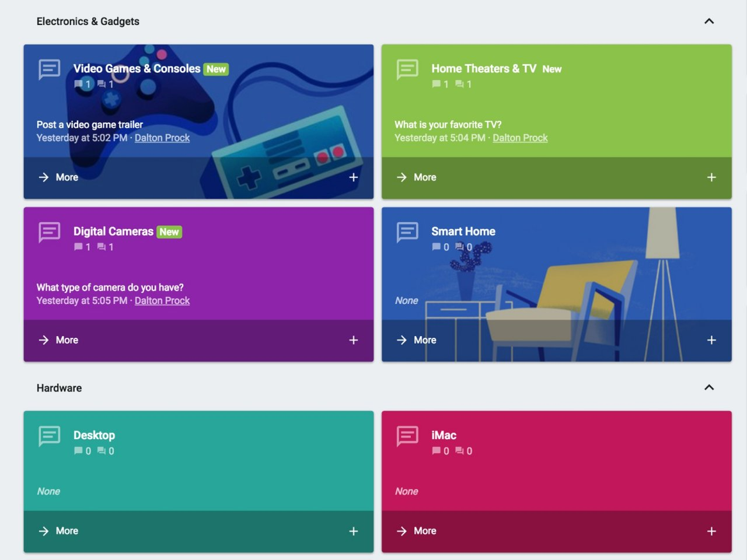The image size is (747, 560).
Task: Click the plus icon on Video Games & Consoles card
Action: click(x=353, y=177)
